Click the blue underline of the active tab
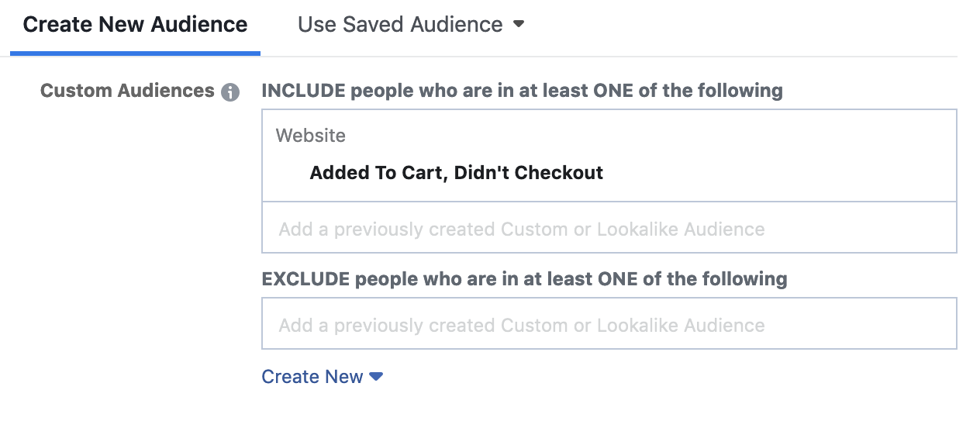 [x=135, y=53]
